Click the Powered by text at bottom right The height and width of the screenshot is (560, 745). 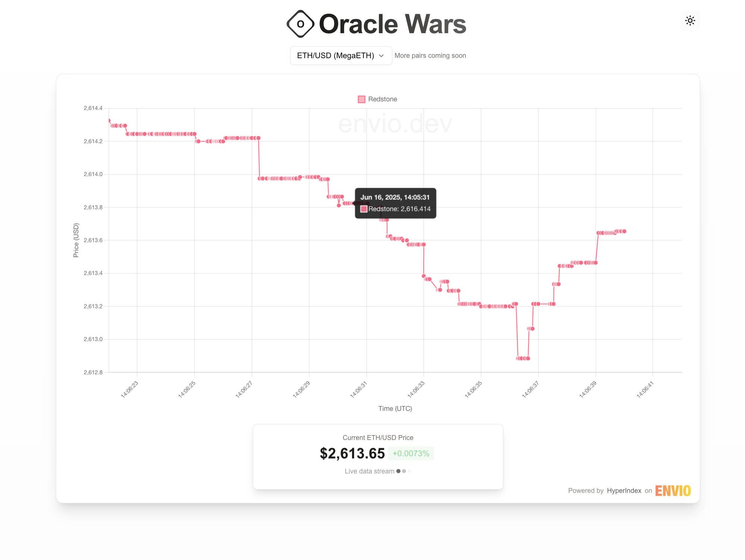[586, 491]
